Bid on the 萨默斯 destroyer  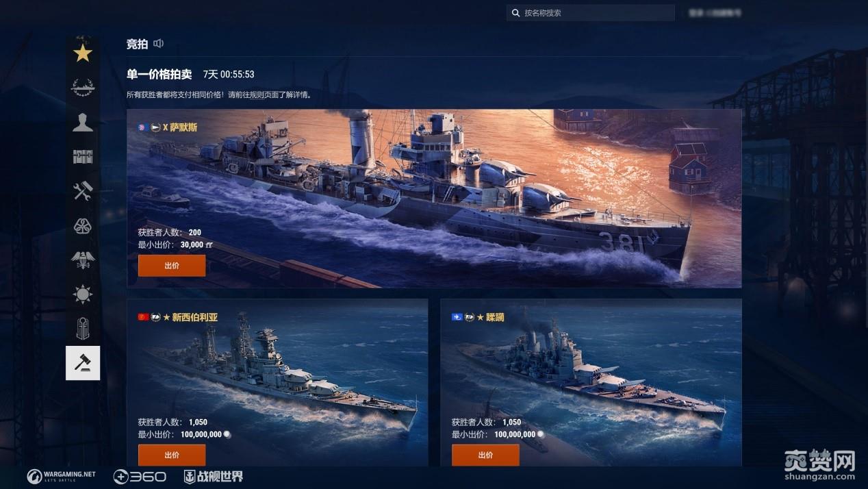172,266
